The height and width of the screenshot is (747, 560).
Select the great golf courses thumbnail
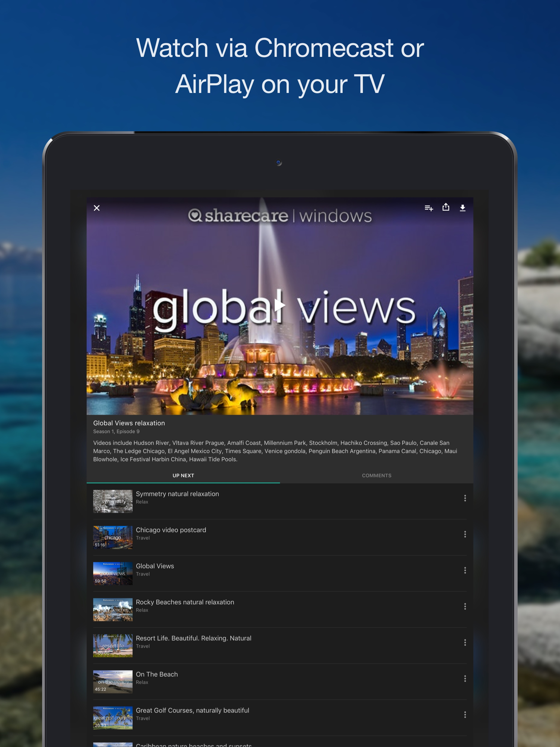pyautogui.click(x=113, y=718)
